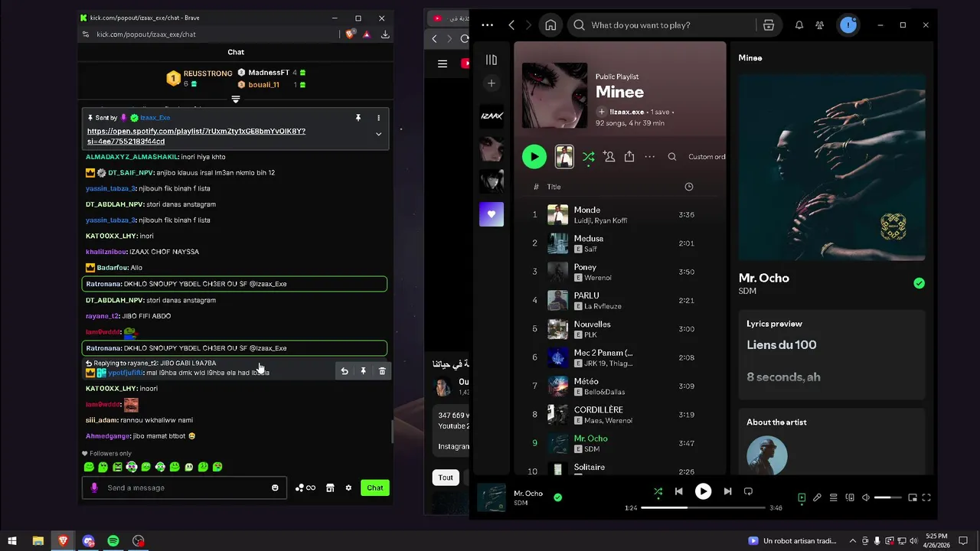Open Custom order sort dropdown

tap(707, 157)
